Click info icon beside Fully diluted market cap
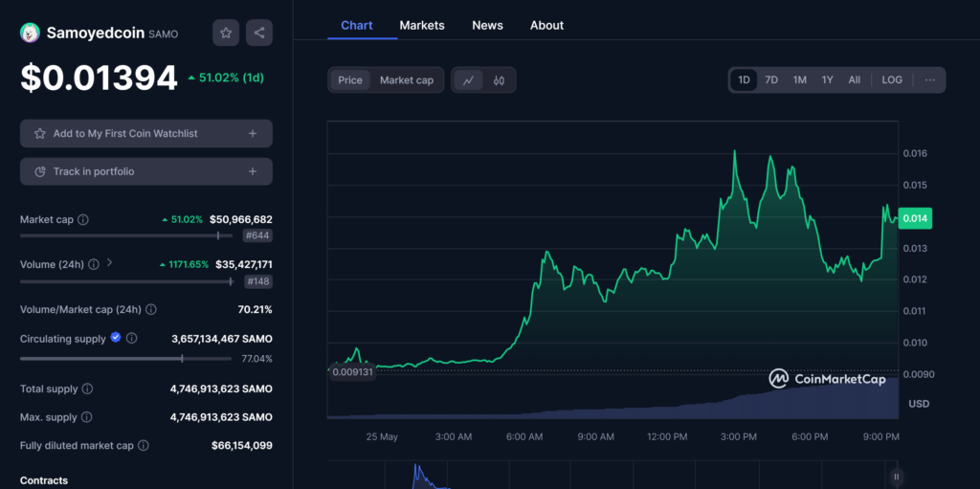 pos(144,446)
